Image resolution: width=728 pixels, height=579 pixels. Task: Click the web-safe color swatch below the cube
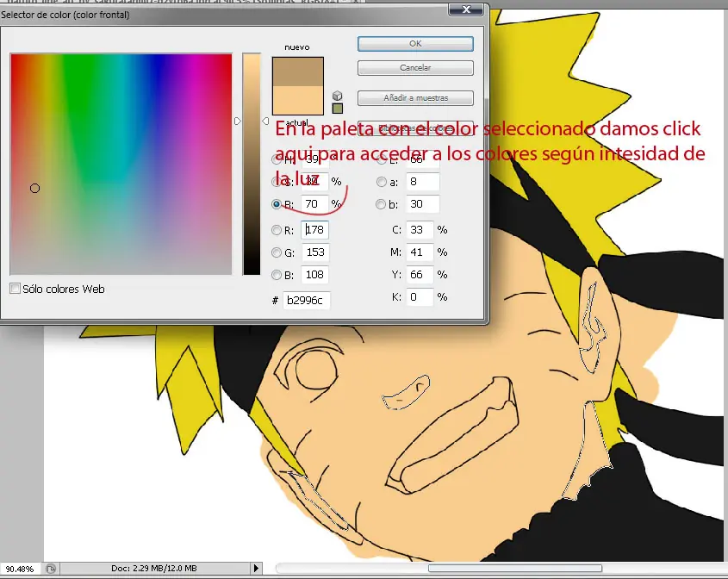click(x=338, y=109)
